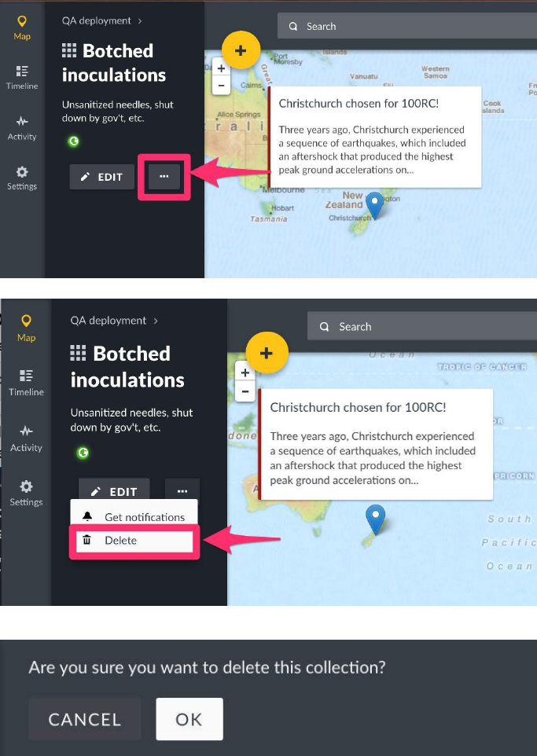Zoom in the map in top screenshot
The image size is (537, 756).
(221, 68)
